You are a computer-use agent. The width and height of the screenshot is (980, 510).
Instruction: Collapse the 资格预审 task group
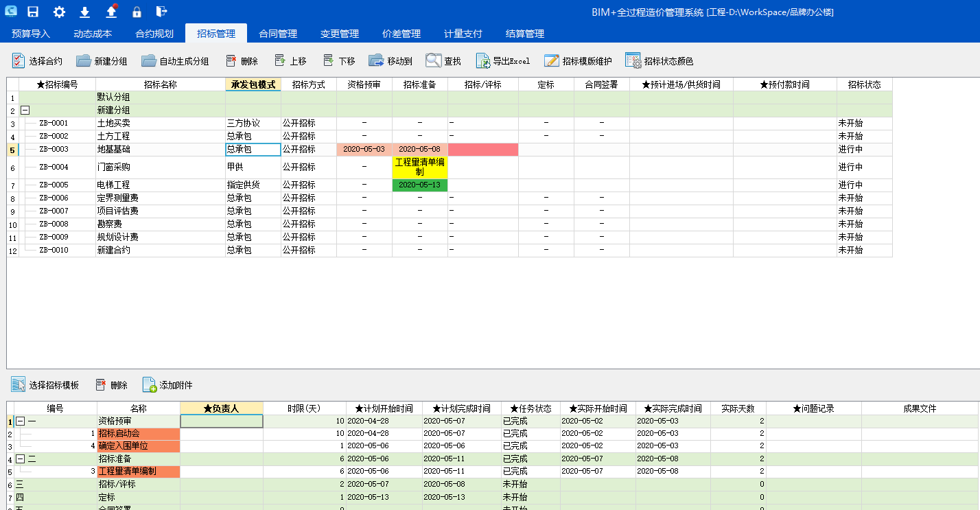[20, 421]
